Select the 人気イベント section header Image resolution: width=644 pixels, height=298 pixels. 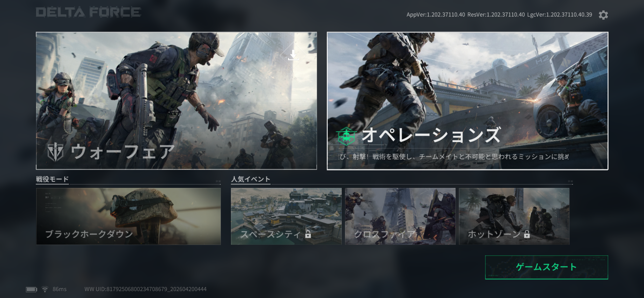251,179
